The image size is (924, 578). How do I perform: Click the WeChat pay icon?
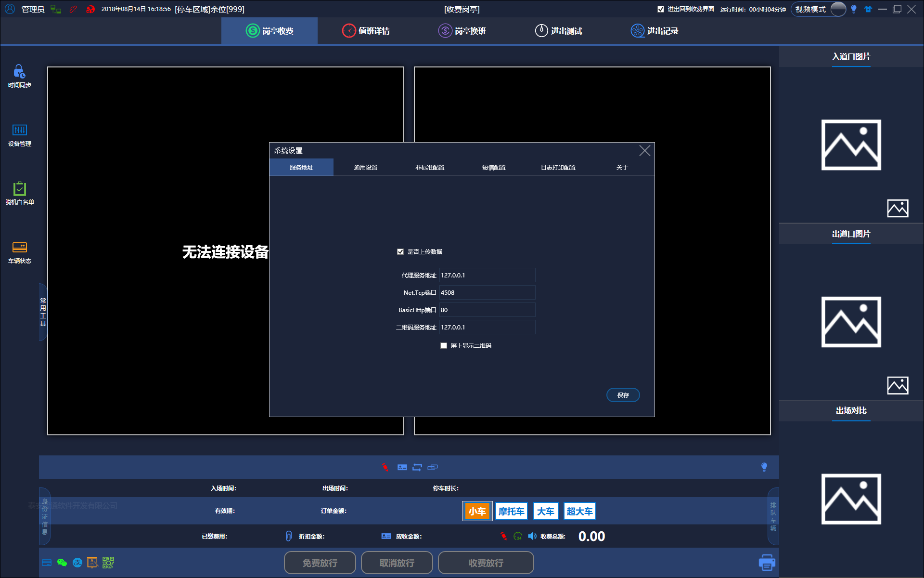(x=62, y=563)
